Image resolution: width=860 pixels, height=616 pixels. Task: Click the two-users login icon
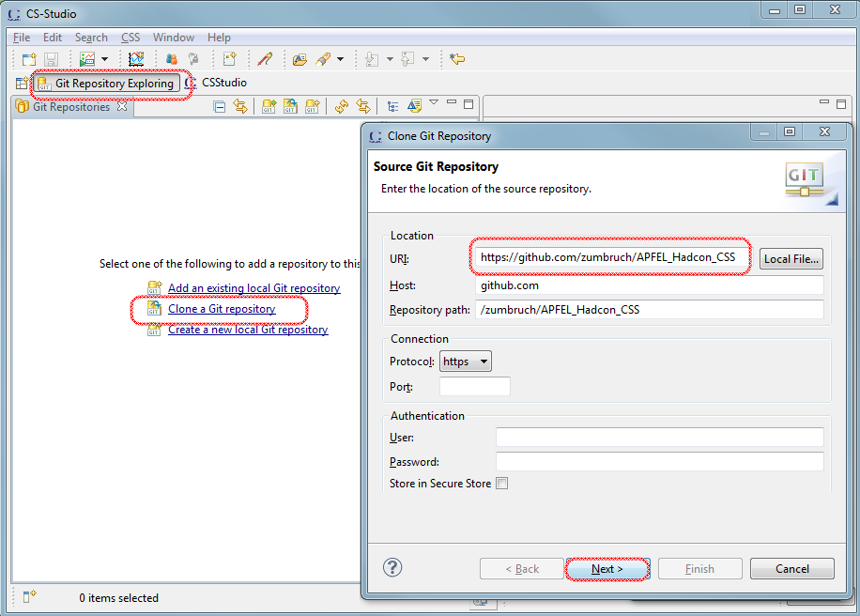(x=172, y=59)
